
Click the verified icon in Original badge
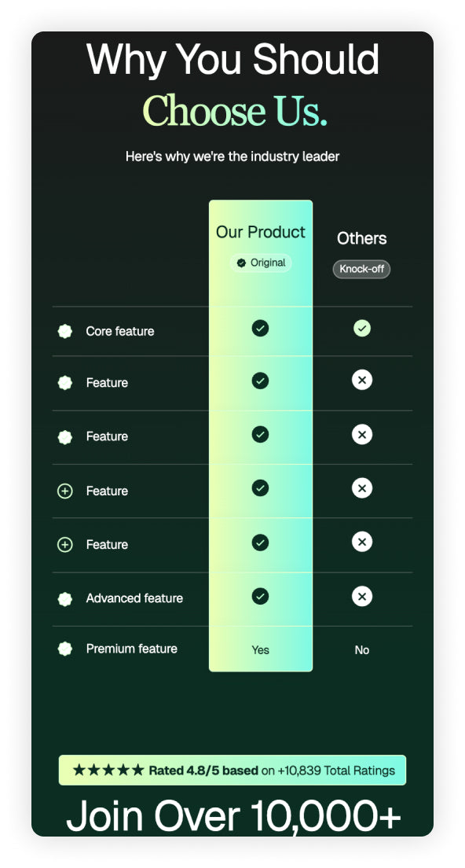coord(242,263)
